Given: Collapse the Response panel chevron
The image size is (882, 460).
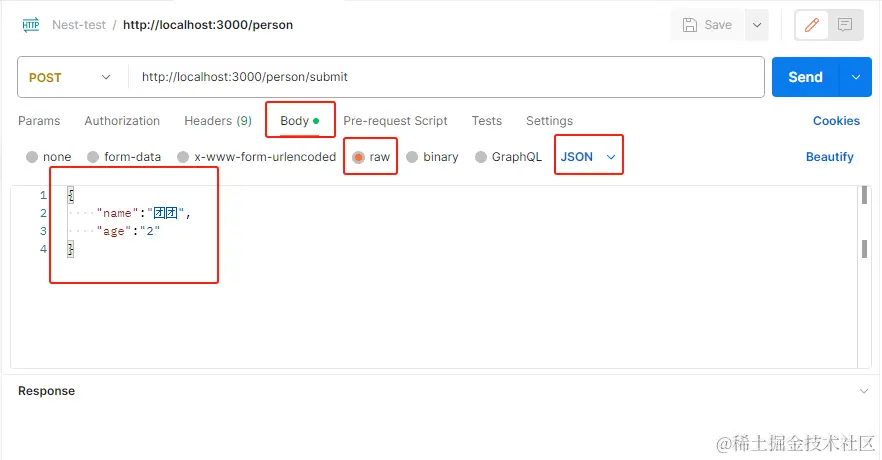Looking at the screenshot, I should (864, 391).
